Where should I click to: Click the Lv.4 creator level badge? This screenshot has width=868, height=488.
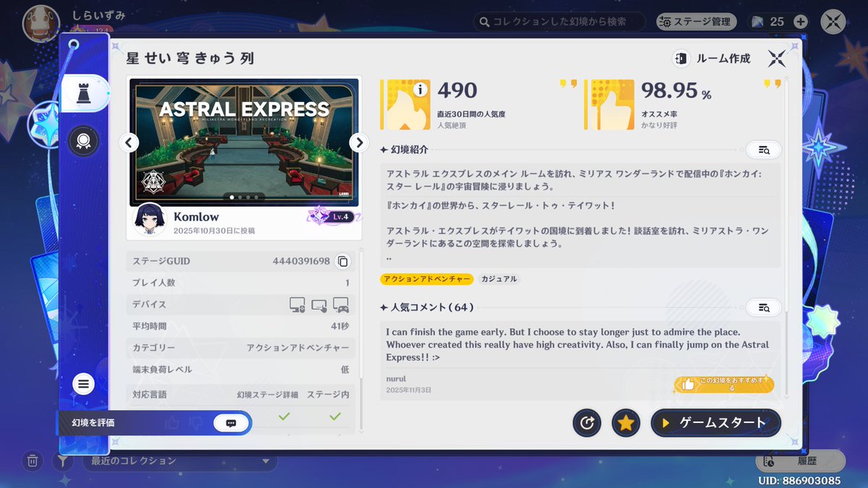coord(333,216)
